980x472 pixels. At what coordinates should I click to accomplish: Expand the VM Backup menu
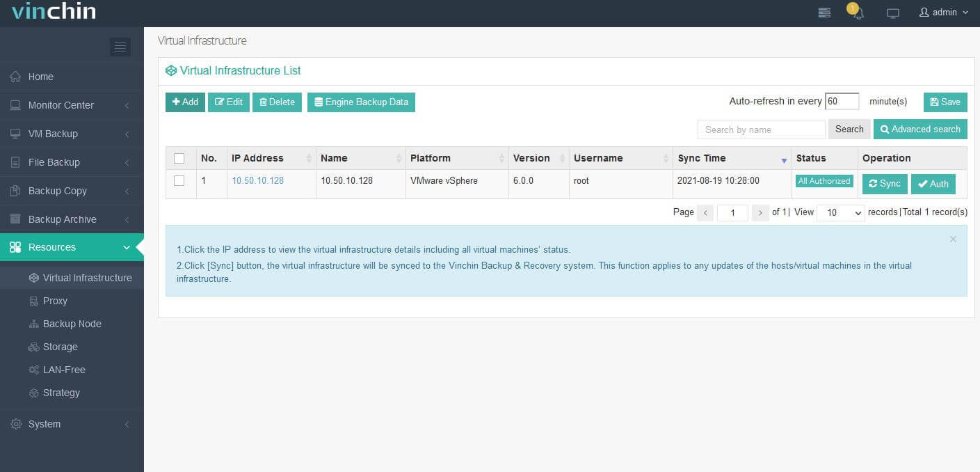72,134
